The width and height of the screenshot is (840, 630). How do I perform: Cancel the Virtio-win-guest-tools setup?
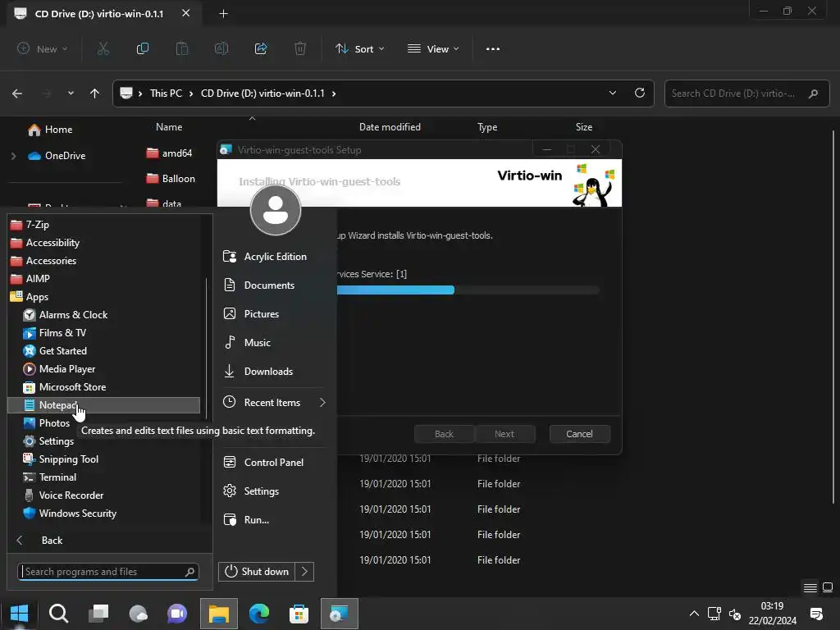coord(579,434)
